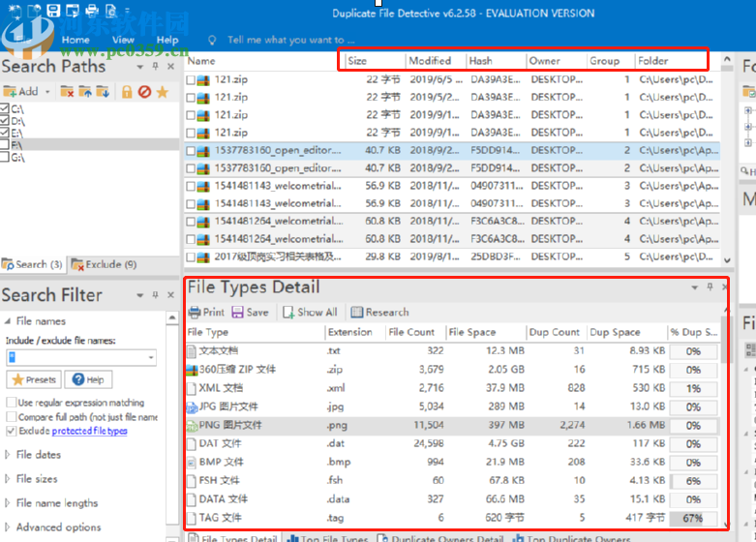This screenshot has height=542, width=756.
Task: Pin the File Types Detail panel
Action: click(710, 286)
